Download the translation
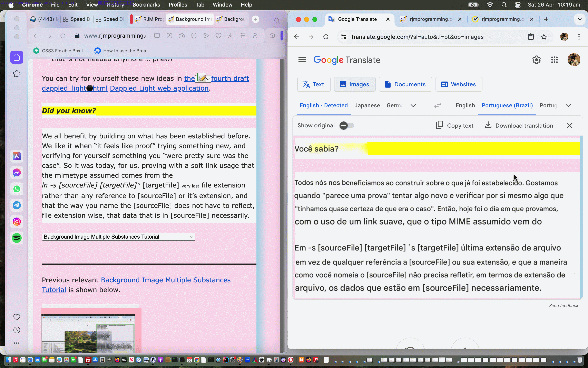This screenshot has height=368, width=588. pyautogui.click(x=519, y=126)
